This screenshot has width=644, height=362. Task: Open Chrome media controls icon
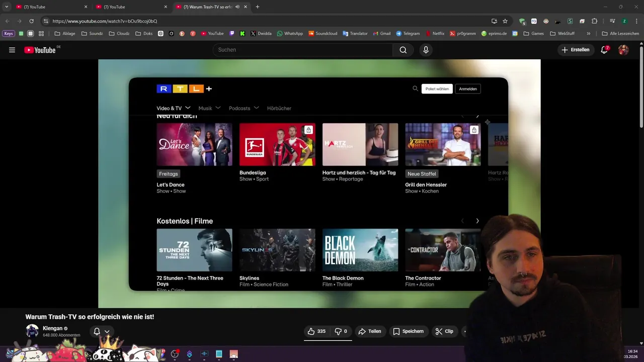[612, 21]
